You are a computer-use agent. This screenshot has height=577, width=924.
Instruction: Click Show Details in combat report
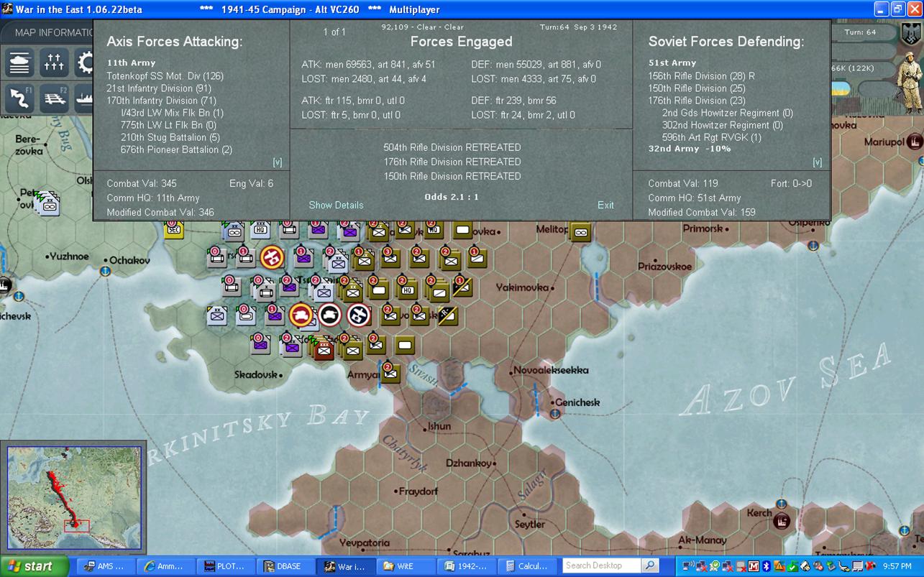[x=336, y=205]
